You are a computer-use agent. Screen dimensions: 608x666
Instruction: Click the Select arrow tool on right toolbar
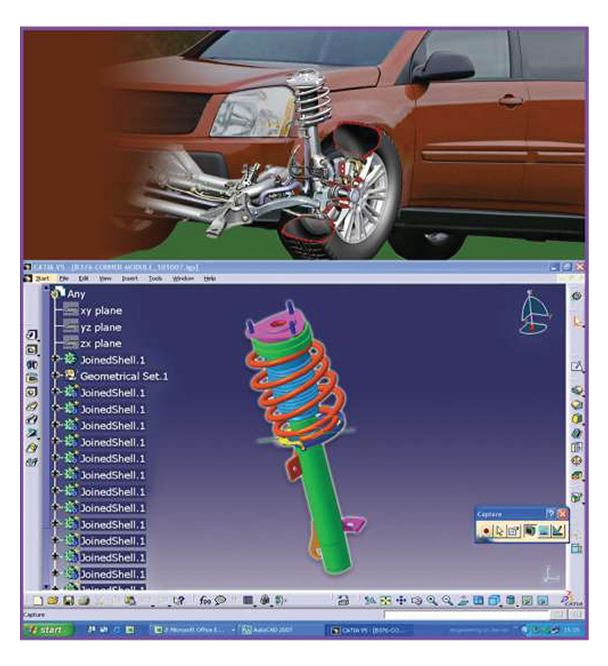[577, 322]
